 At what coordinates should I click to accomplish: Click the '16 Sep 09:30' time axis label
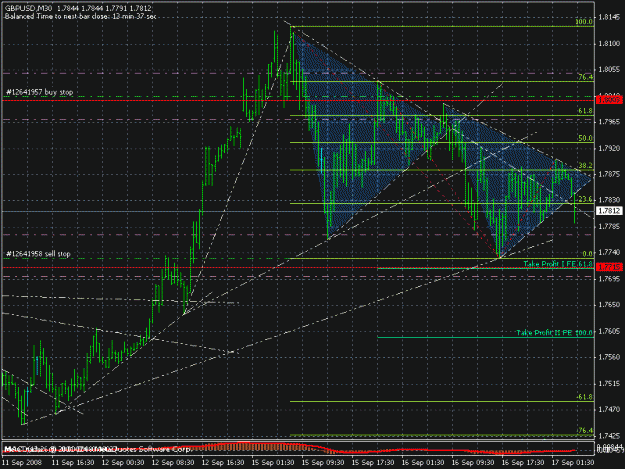(x=473, y=463)
